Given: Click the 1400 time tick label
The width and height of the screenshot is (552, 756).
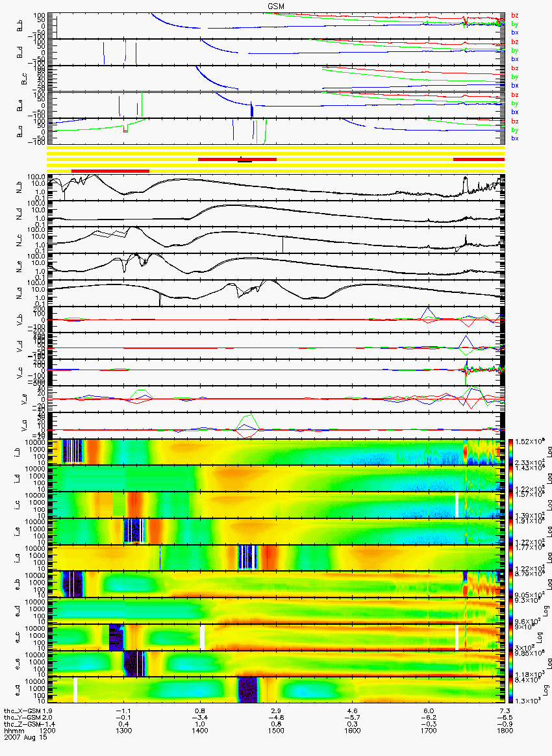Looking at the screenshot, I should (x=199, y=731).
